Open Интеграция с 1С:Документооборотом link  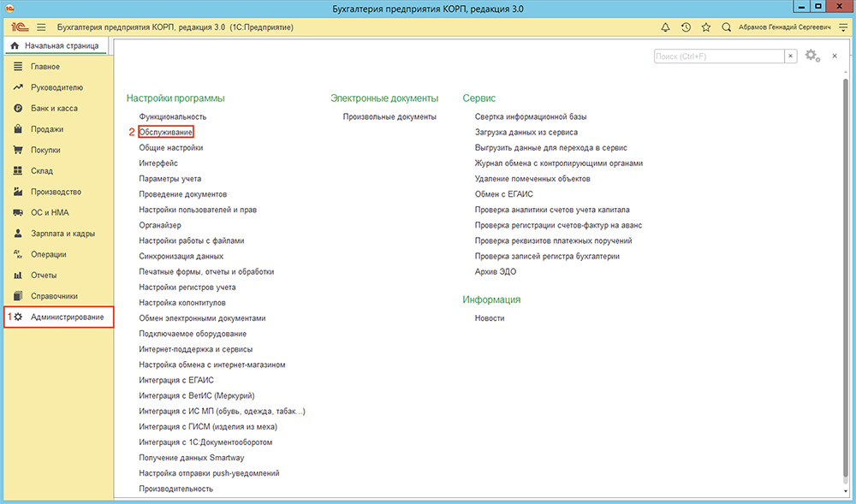205,442
